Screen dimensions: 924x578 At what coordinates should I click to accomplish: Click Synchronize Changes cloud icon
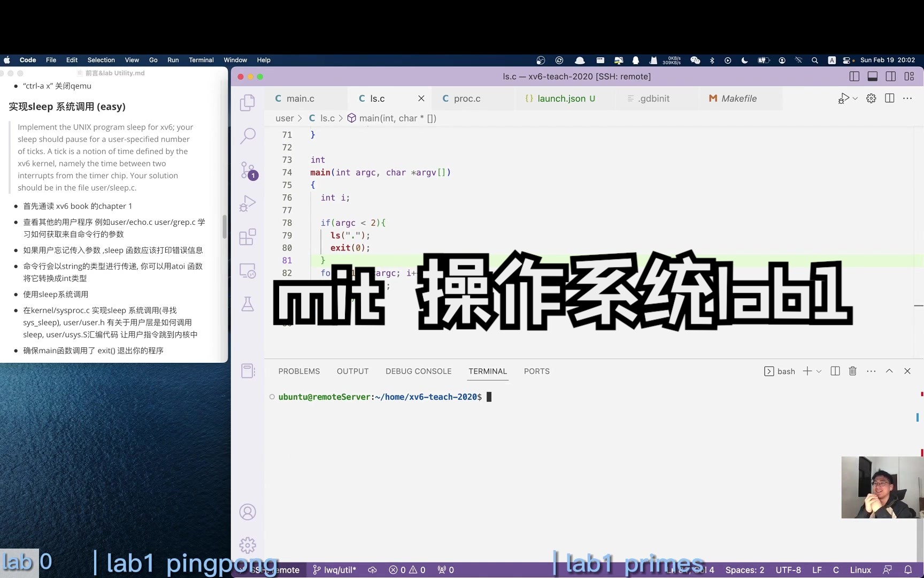point(373,570)
